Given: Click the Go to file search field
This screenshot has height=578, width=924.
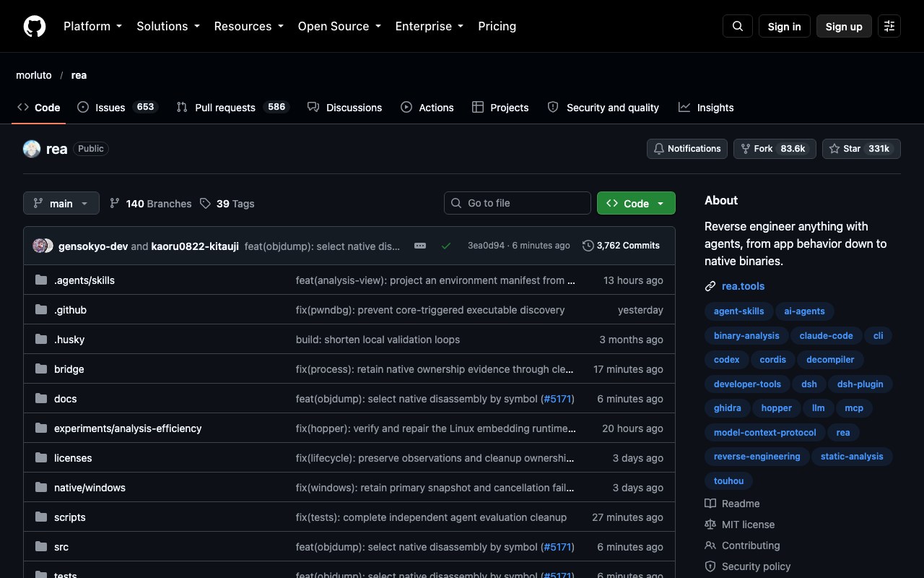Looking at the screenshot, I should point(518,203).
